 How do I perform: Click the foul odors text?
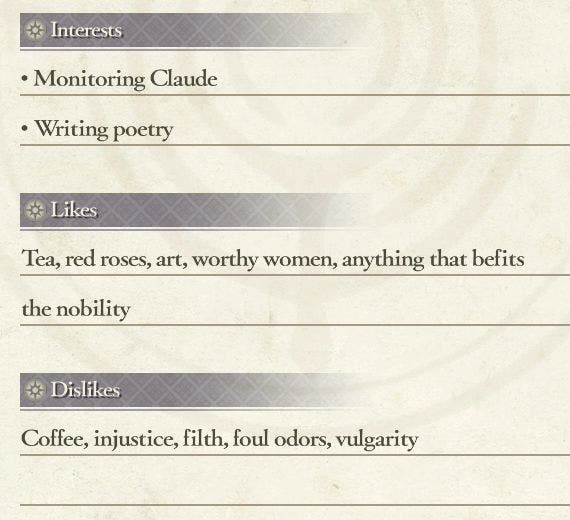pos(282,439)
